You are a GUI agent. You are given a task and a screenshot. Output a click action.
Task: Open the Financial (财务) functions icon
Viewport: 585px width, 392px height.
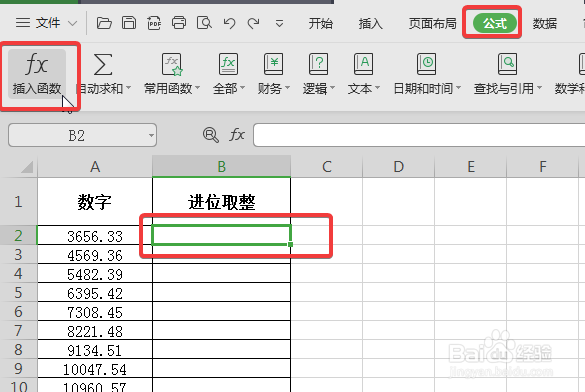pos(273,64)
